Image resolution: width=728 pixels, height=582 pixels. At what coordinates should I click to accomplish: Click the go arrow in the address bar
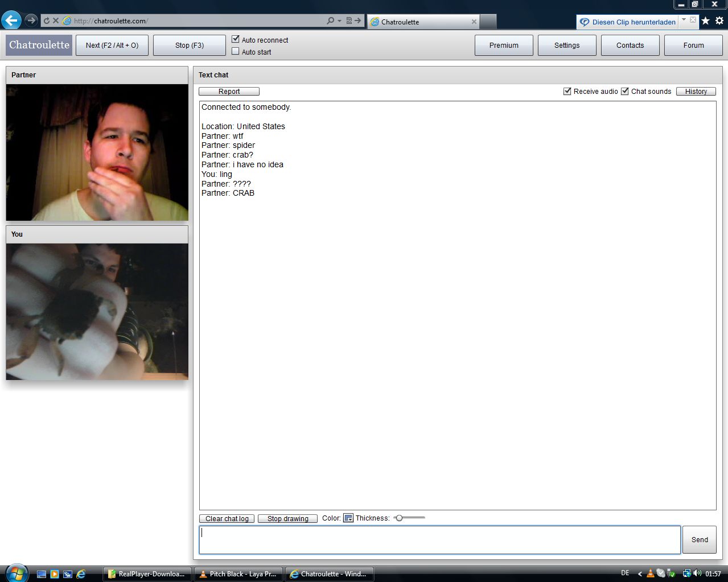(358, 20)
